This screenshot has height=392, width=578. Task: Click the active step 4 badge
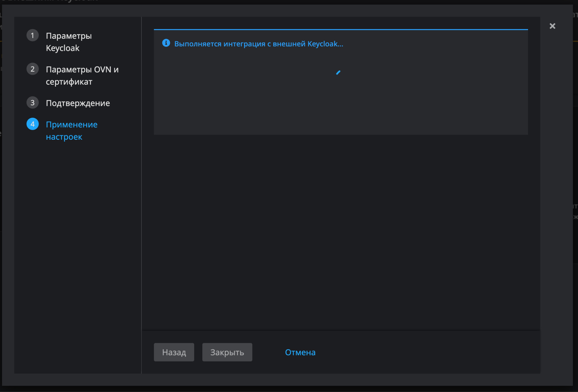[32, 124]
